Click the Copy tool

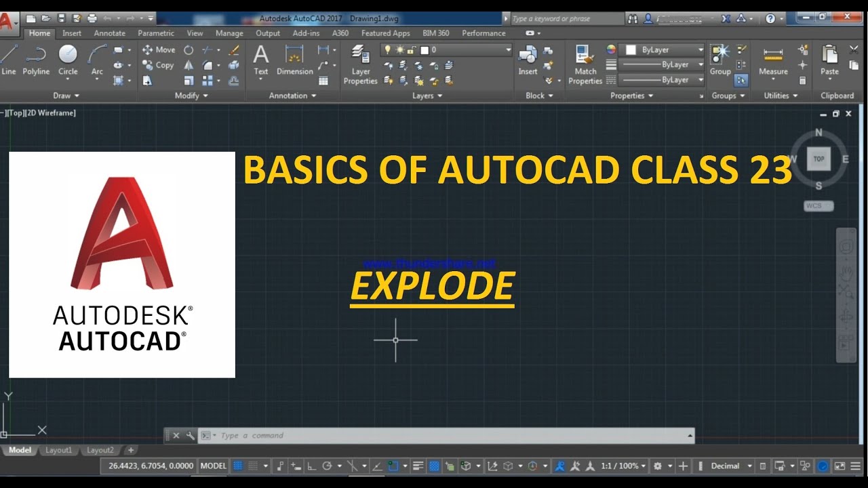coord(158,65)
